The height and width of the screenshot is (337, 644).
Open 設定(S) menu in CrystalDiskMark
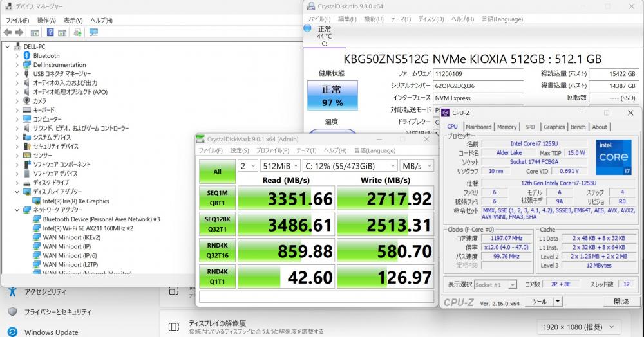click(x=240, y=150)
